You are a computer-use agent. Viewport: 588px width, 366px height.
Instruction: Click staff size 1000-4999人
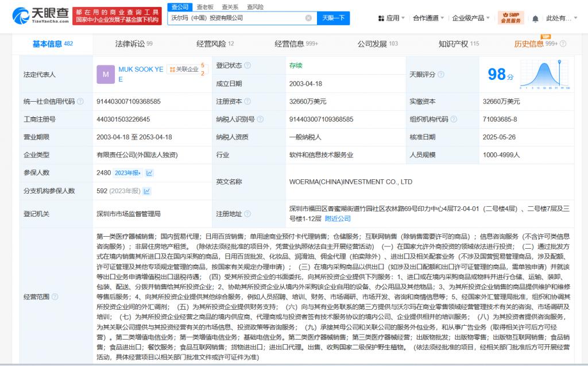pos(501,155)
